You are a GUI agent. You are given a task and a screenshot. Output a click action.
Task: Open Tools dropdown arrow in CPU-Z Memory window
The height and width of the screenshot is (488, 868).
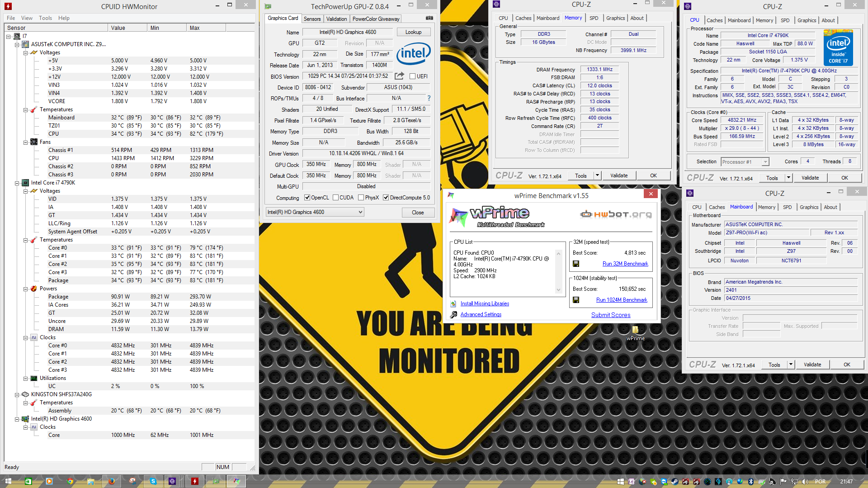(x=597, y=175)
